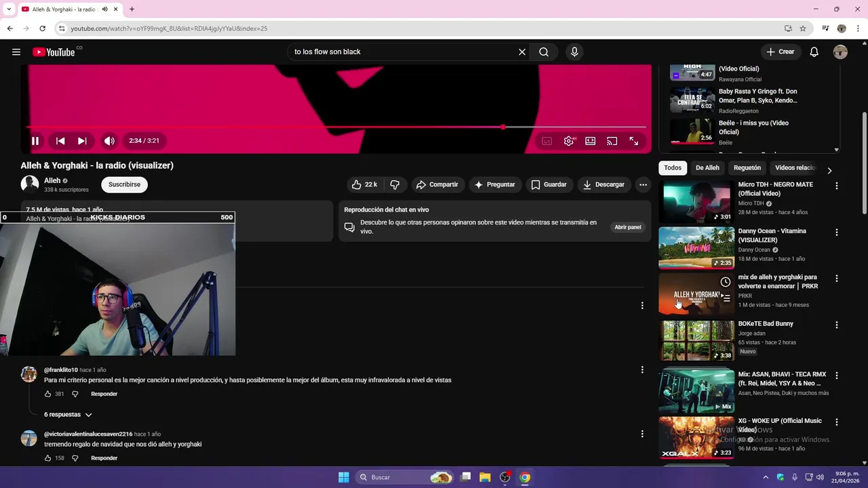This screenshot has width=868, height=488.
Task: Open the Preguntar AI button
Action: point(494,184)
